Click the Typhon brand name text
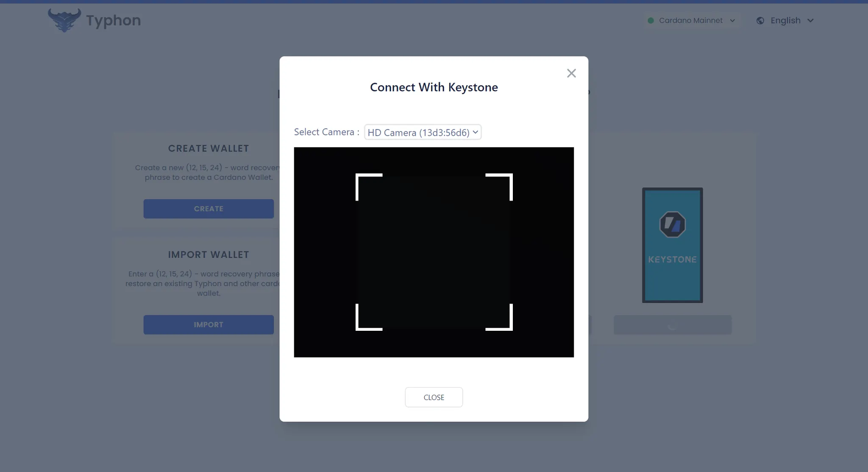The image size is (868, 472). pos(114,20)
